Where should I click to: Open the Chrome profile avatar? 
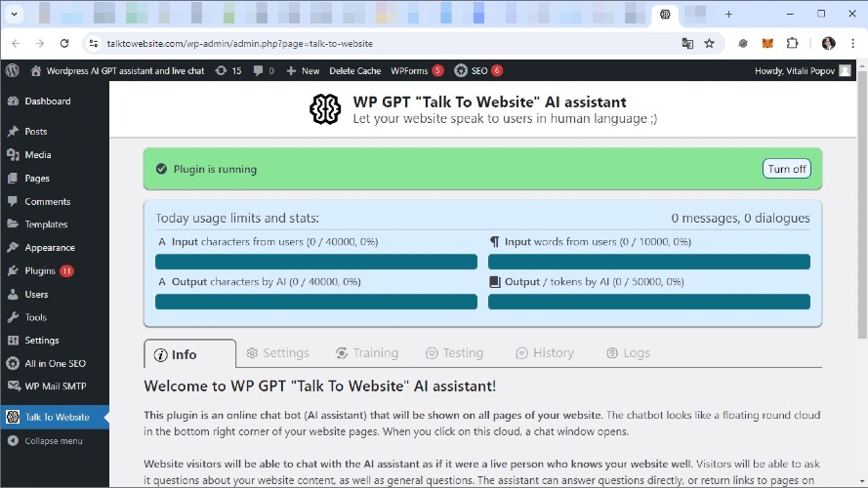tap(828, 43)
